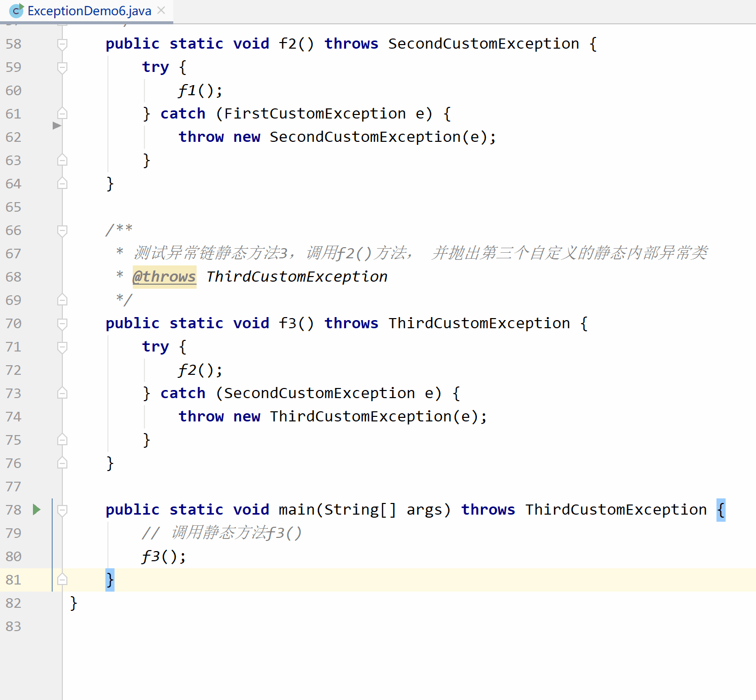Click 'try' keyword on line 71
Image resolution: width=756 pixels, height=700 pixels.
pos(155,347)
